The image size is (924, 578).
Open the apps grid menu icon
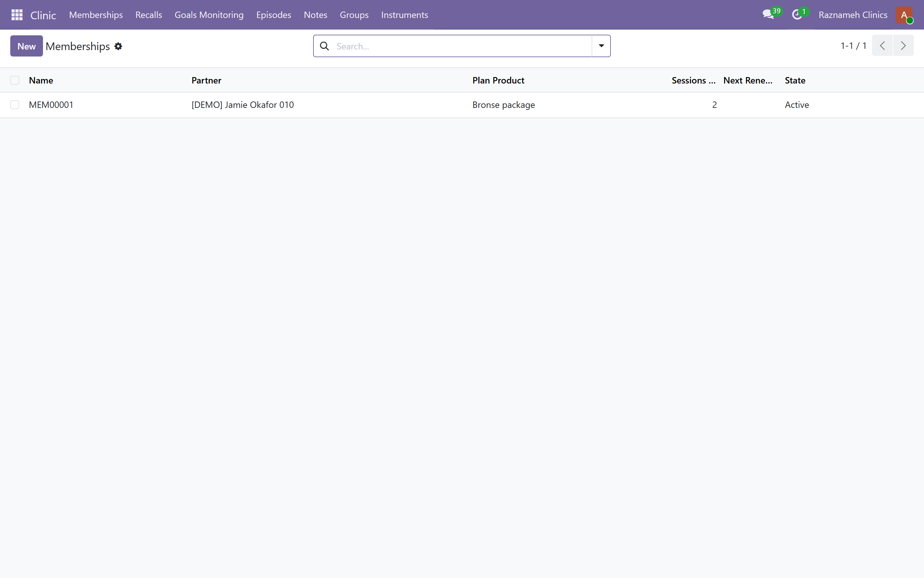[x=17, y=15]
